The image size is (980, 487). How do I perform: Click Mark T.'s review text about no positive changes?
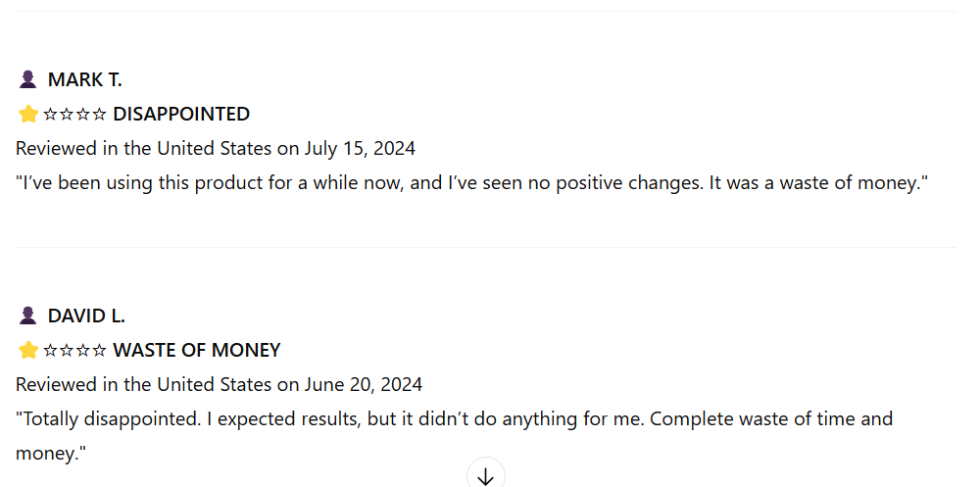pos(472,184)
